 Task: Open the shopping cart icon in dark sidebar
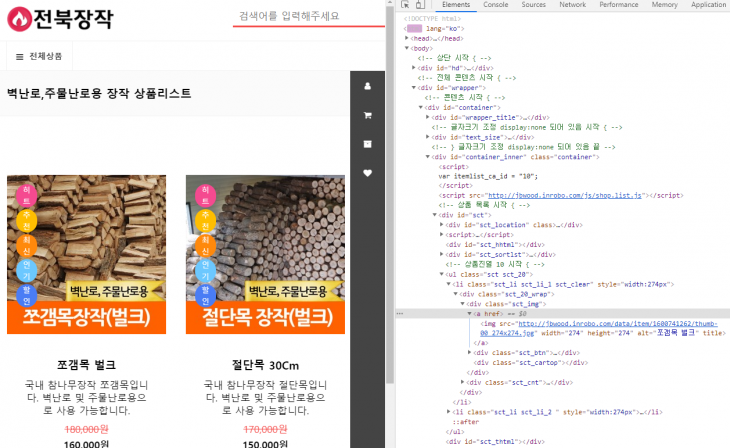click(x=367, y=115)
